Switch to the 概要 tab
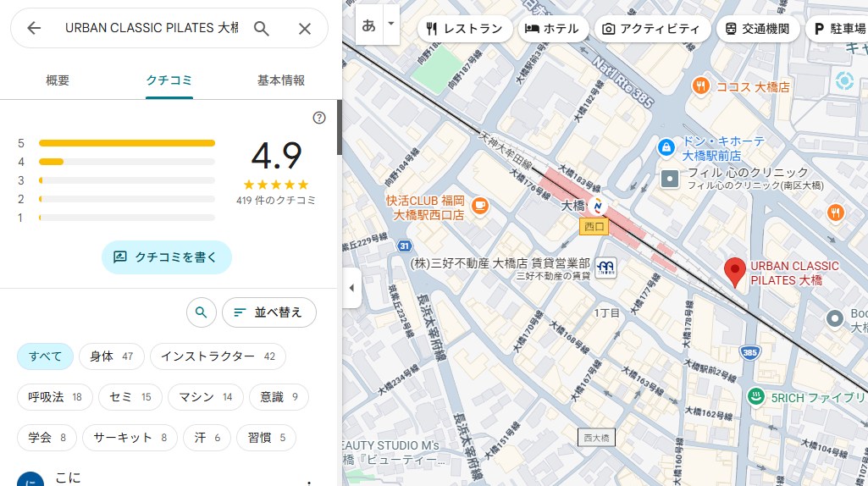Viewport: 868px width, 486px height. (58, 80)
